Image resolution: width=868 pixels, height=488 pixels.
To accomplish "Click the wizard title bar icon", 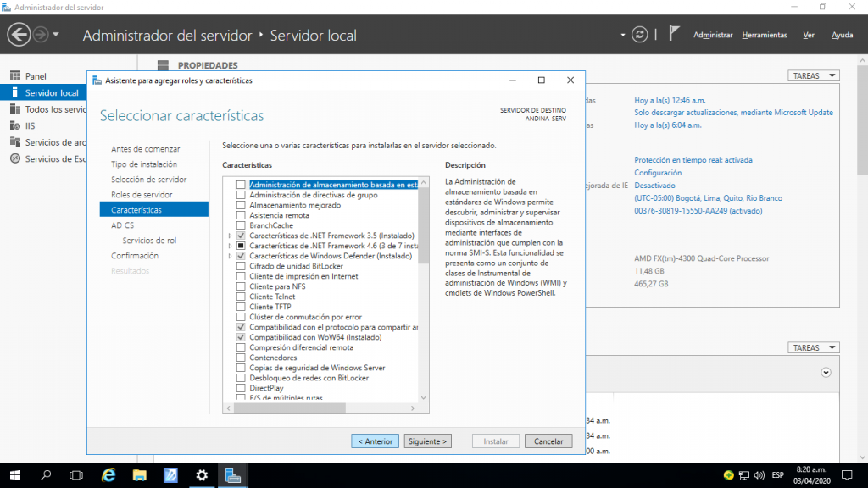I will (x=97, y=80).
